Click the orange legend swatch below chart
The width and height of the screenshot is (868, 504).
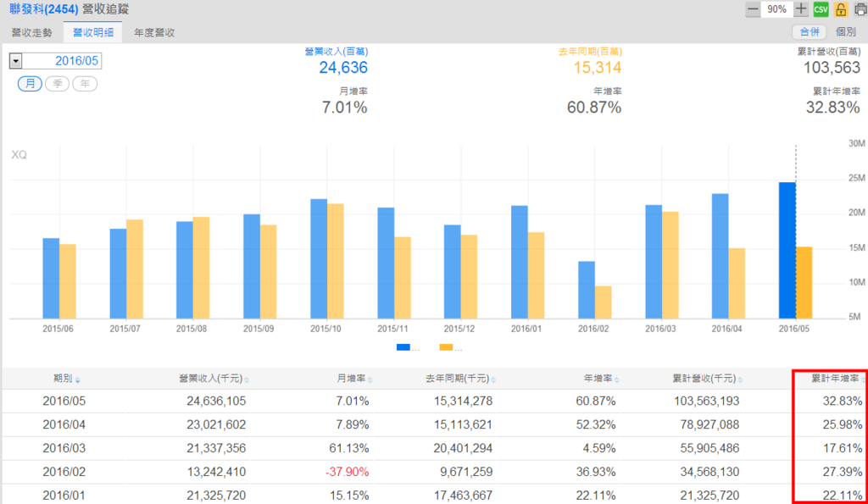(446, 347)
